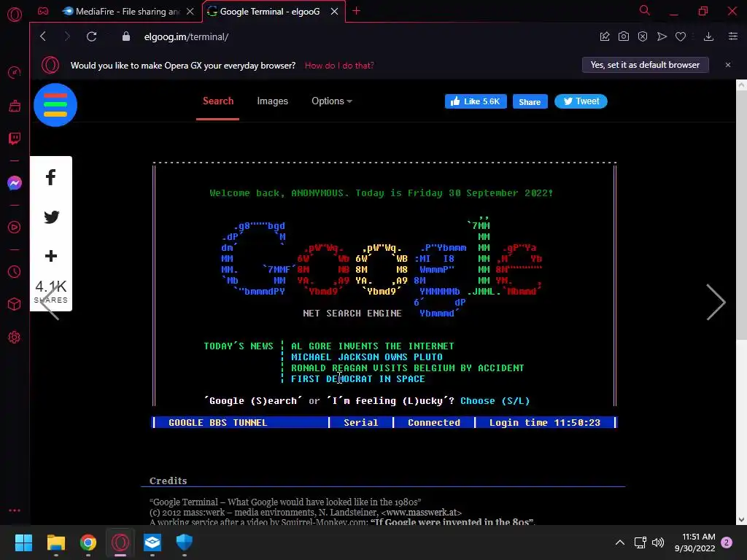Click the 'Choose (S/L)' prompt text
Screen dimensions: 747x560
495,401
